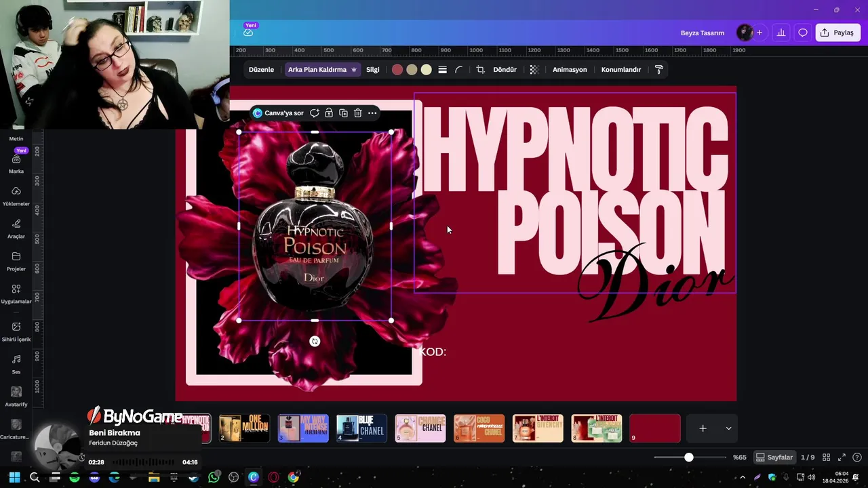Toggle the lock on the selected image
The height and width of the screenshot is (488, 868).
[329, 113]
